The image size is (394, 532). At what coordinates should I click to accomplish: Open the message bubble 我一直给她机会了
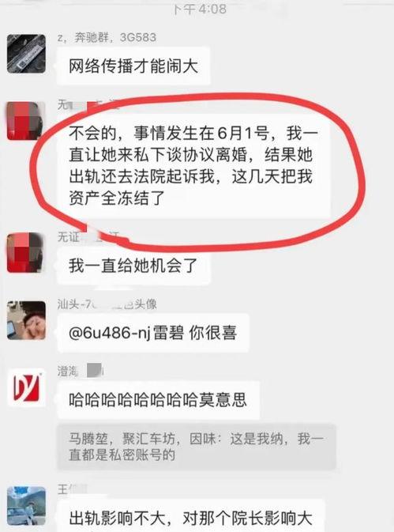[133, 266]
